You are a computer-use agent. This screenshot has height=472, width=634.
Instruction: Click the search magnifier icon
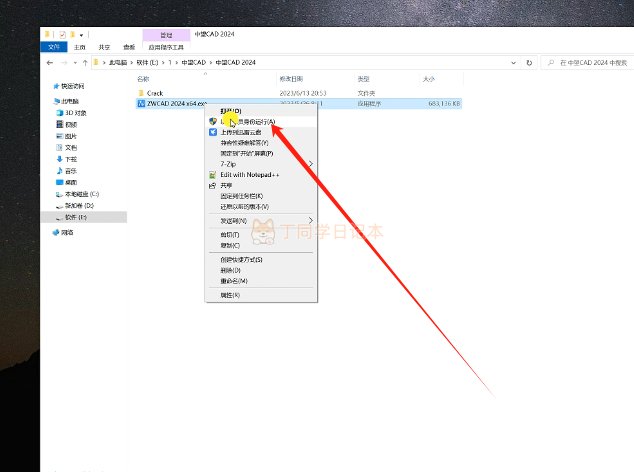tap(550, 63)
